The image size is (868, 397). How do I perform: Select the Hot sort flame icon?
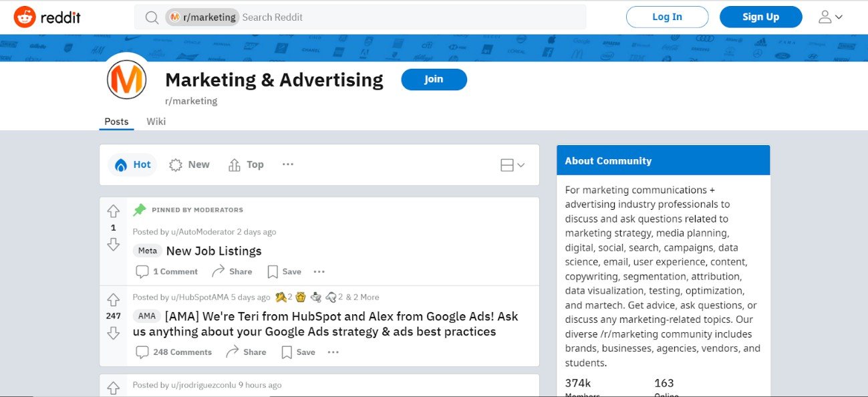122,164
